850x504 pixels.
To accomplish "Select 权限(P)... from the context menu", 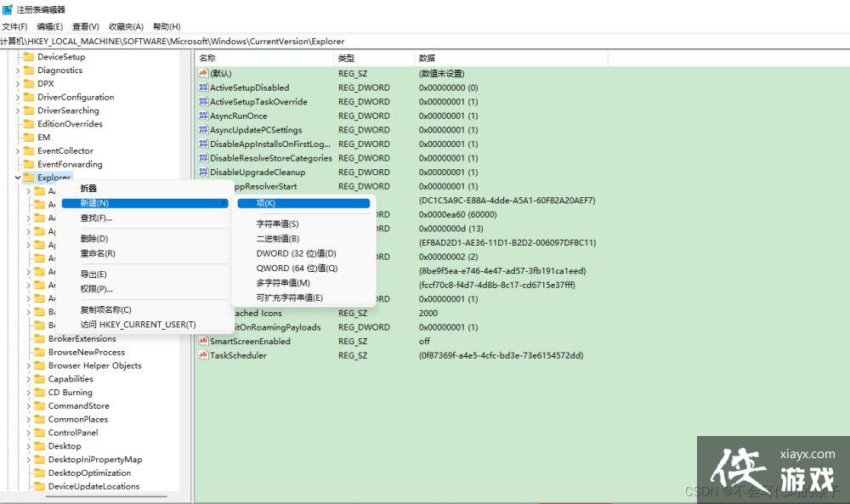I will pos(96,289).
